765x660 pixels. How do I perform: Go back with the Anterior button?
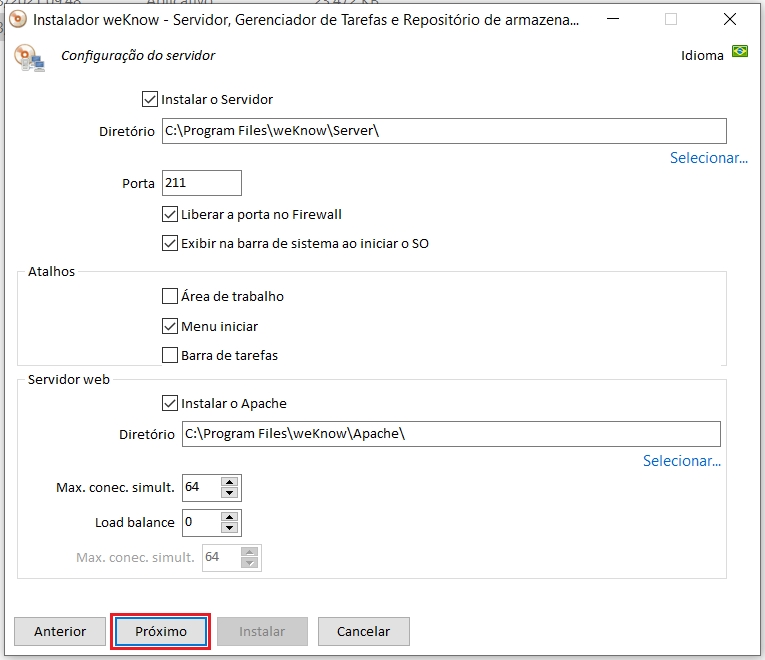[60, 632]
